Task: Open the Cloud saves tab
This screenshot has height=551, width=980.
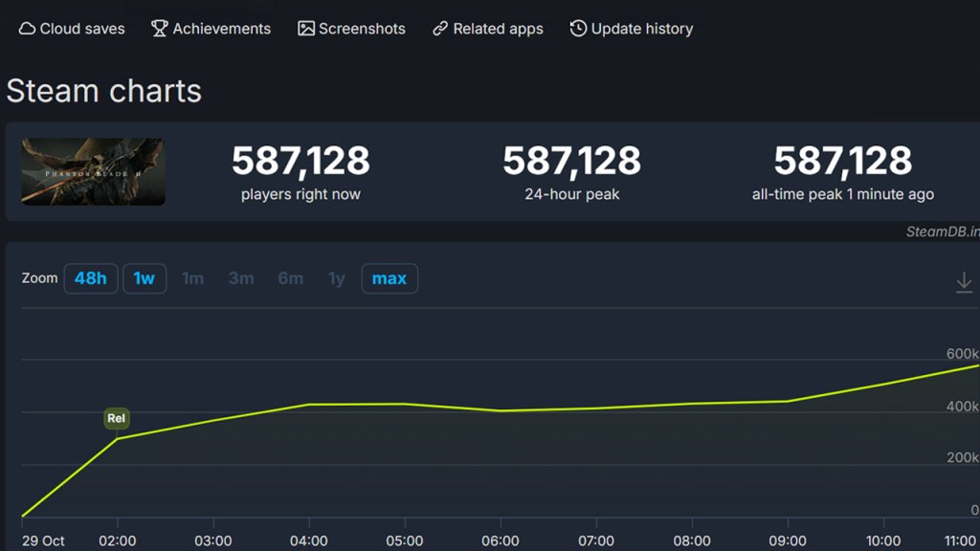Action: (x=71, y=29)
